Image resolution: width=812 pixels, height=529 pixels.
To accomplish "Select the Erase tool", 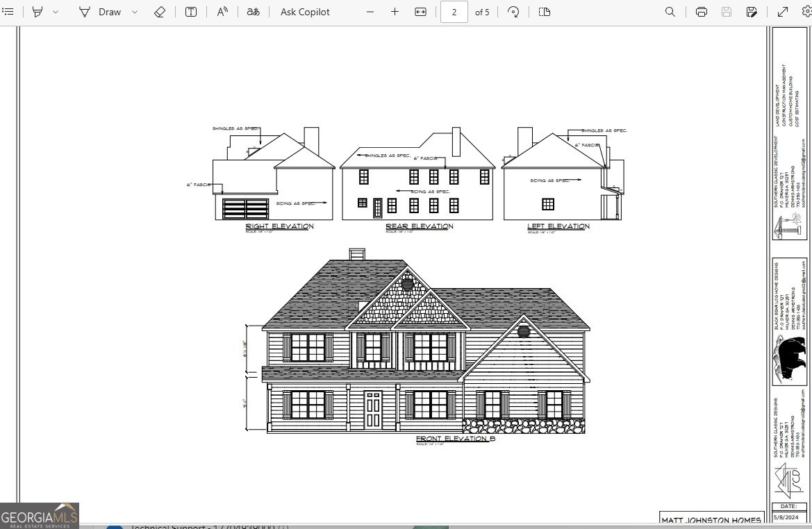I will point(160,11).
